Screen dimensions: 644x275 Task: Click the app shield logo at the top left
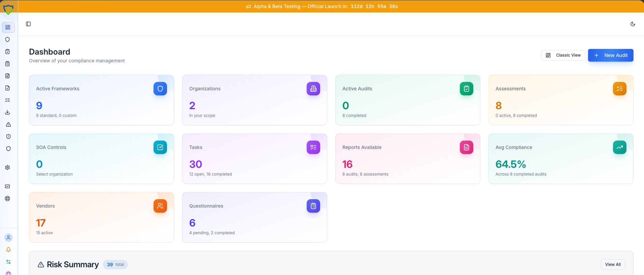[x=8, y=9]
